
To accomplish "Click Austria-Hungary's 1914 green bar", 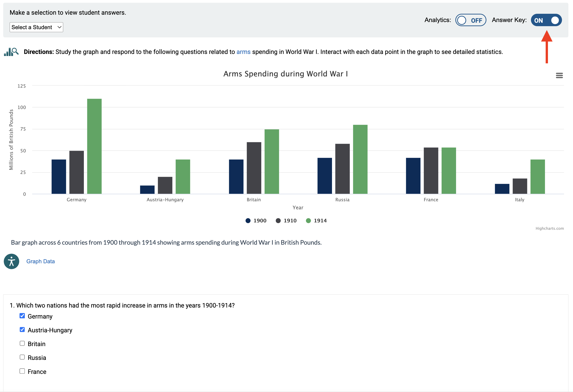I will [x=183, y=177].
